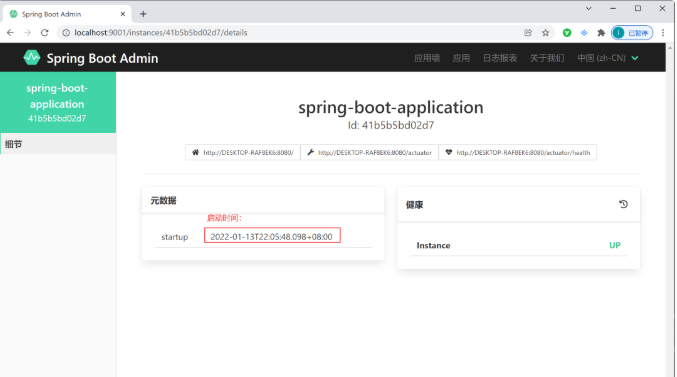Expand the 中国 (zh-CN) language dropdown
The width and height of the screenshot is (677, 377).
608,58
